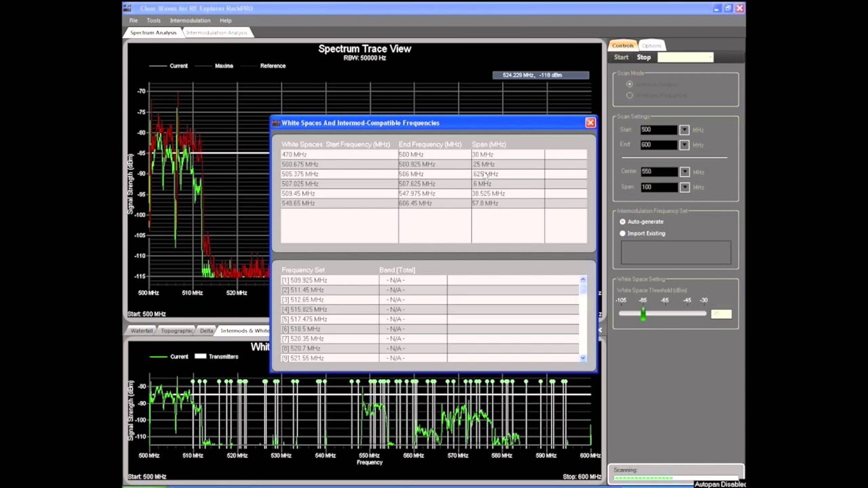Click the small icon in the White Spaces dialog title

[x=276, y=123]
